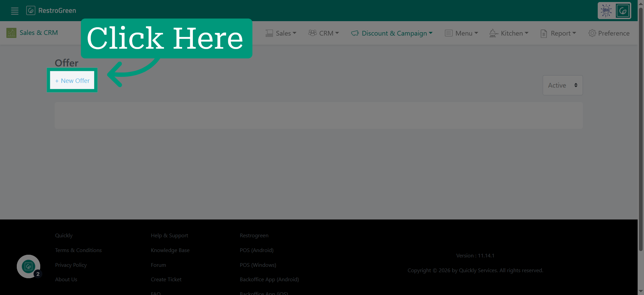Open the profile avatar in the header
This screenshot has width=644, height=295.
tap(606, 11)
